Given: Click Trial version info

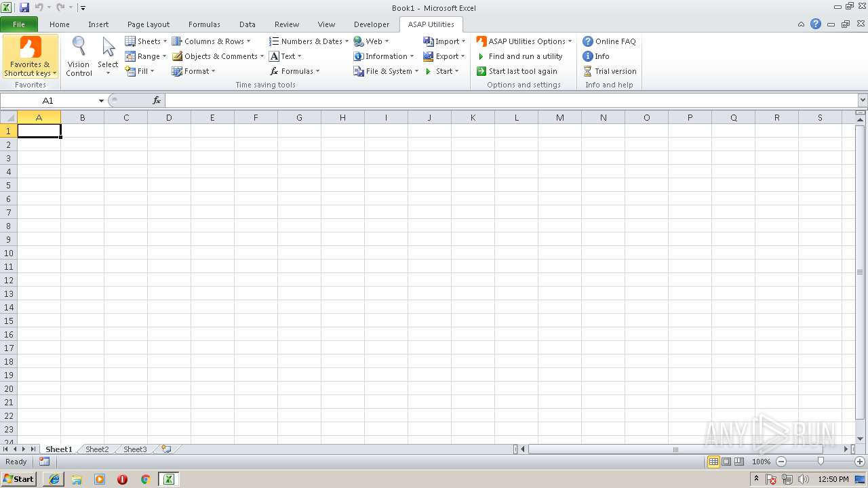Looking at the screenshot, I should [x=610, y=71].
